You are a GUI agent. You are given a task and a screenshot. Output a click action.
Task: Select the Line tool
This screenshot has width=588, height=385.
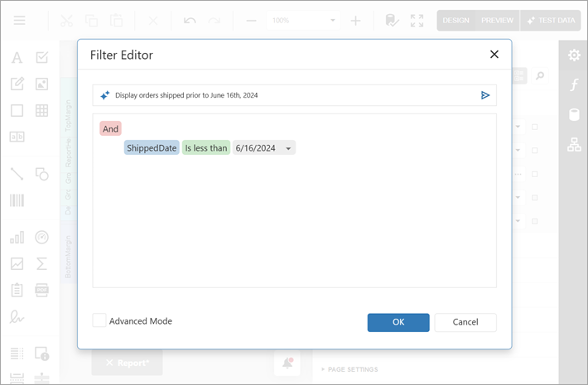click(17, 174)
